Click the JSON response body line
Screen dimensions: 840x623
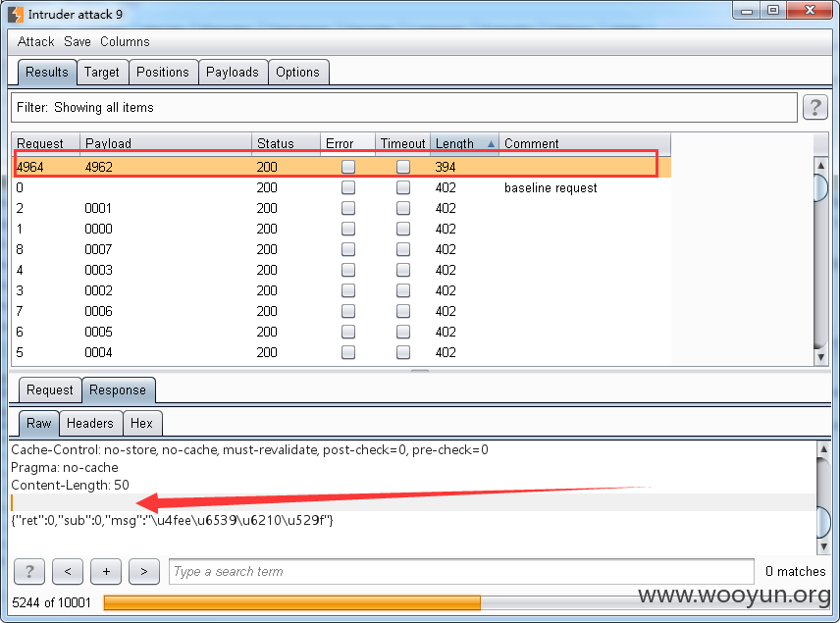(172, 520)
